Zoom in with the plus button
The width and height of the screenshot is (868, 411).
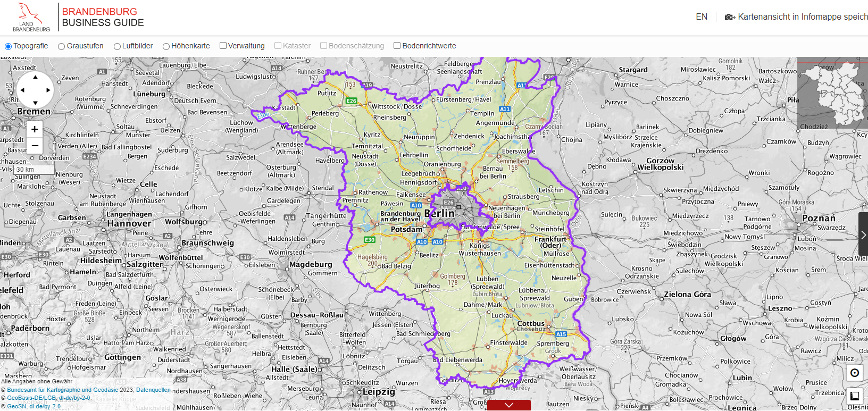(35, 129)
